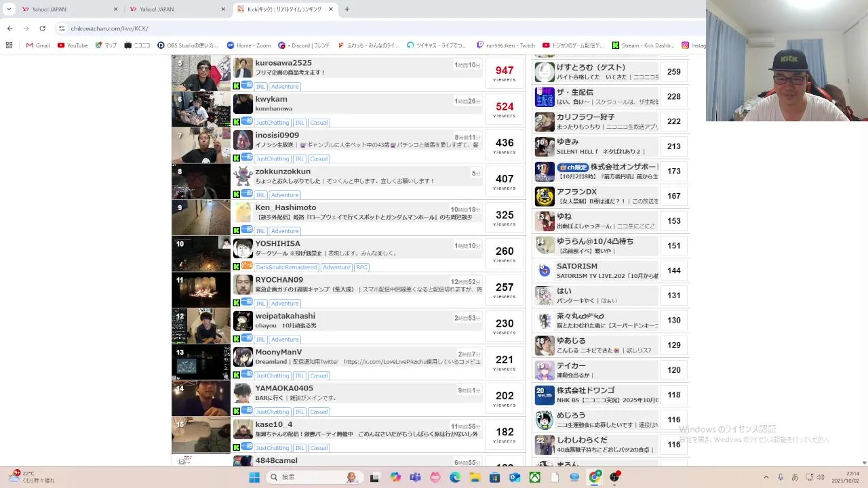Viewport: 868px width, 488px height.
Task: Click the JustChatting tag under kwykam
Action: tap(273, 123)
